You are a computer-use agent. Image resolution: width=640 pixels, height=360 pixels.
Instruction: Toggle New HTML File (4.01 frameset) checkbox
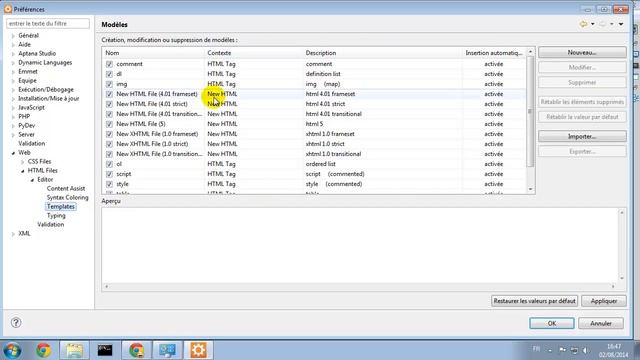tap(109, 94)
